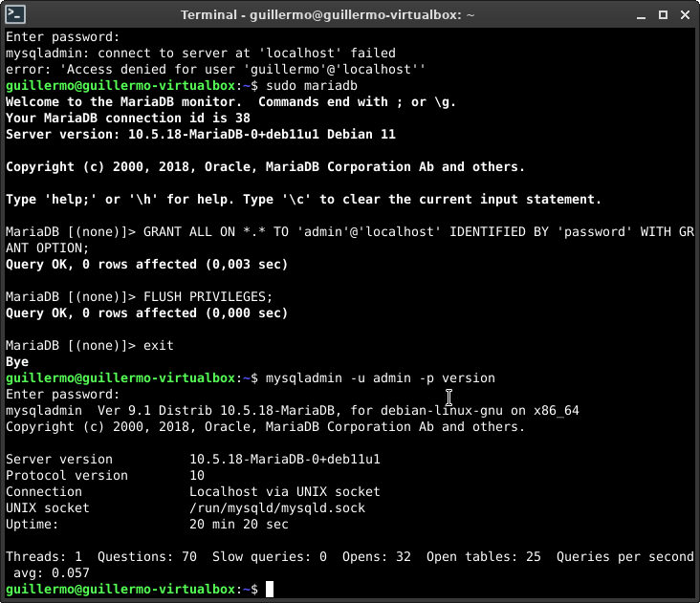This screenshot has height=603, width=700.
Task: Click the 'FLUSH PRIVILEGES;' statement
Action: coord(208,296)
